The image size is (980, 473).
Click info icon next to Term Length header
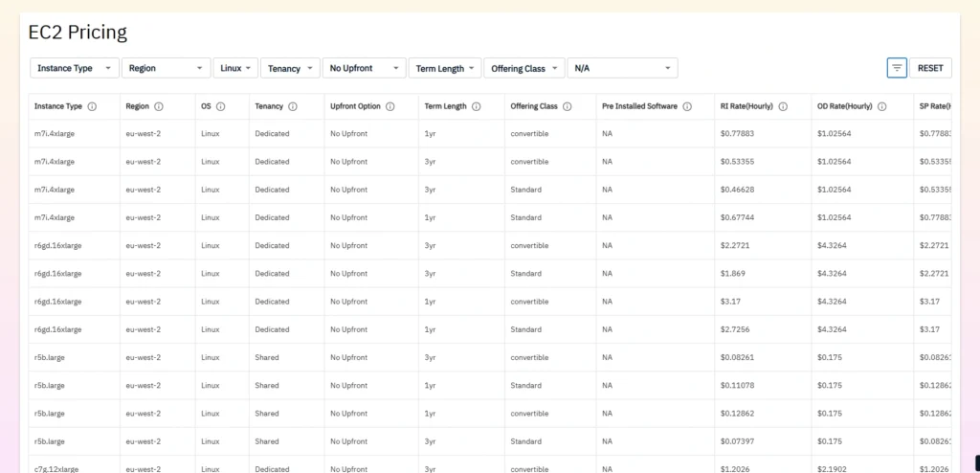[477, 106]
